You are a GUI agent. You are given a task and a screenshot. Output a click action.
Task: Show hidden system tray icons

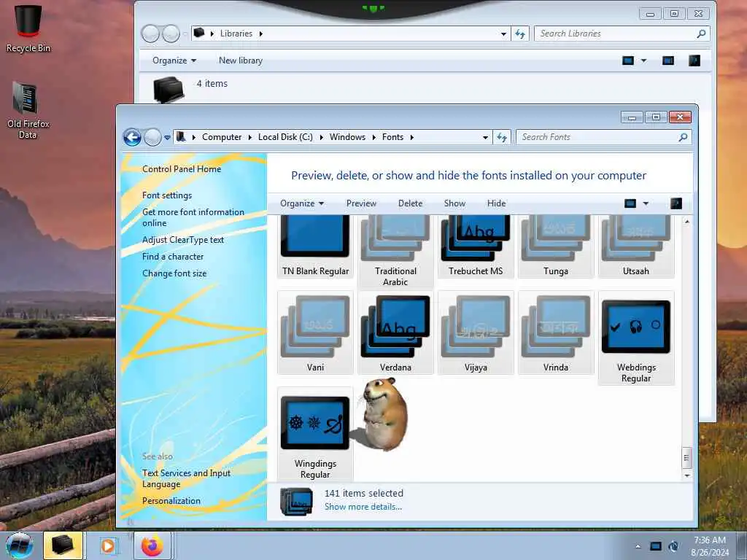638,546
